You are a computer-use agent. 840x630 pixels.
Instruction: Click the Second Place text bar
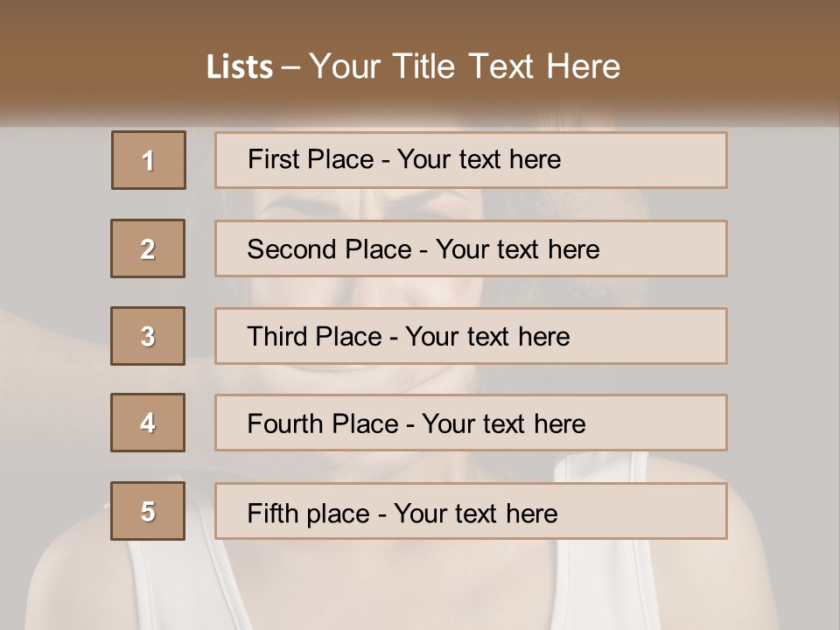pyautogui.click(x=471, y=248)
